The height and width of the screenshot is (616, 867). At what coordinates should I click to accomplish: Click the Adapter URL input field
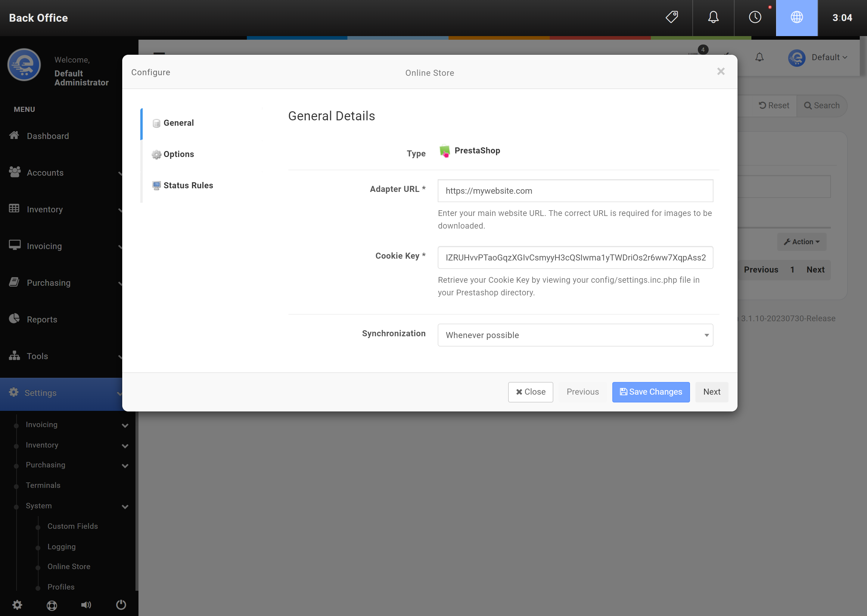575,191
